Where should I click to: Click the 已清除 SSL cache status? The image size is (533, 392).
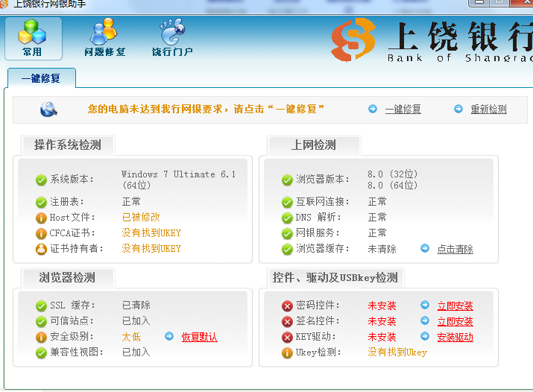point(136,305)
